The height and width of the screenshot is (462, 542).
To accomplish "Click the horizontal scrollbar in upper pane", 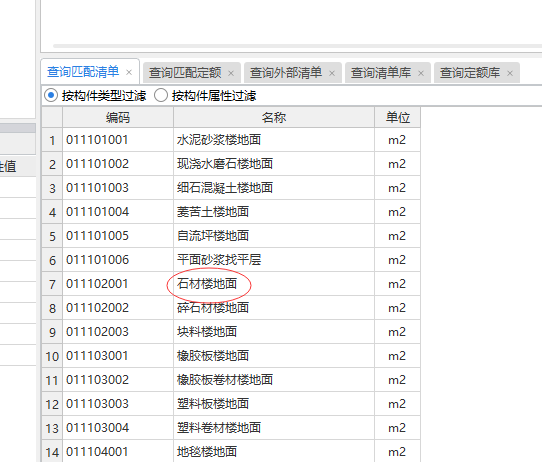I will click(297, 46).
